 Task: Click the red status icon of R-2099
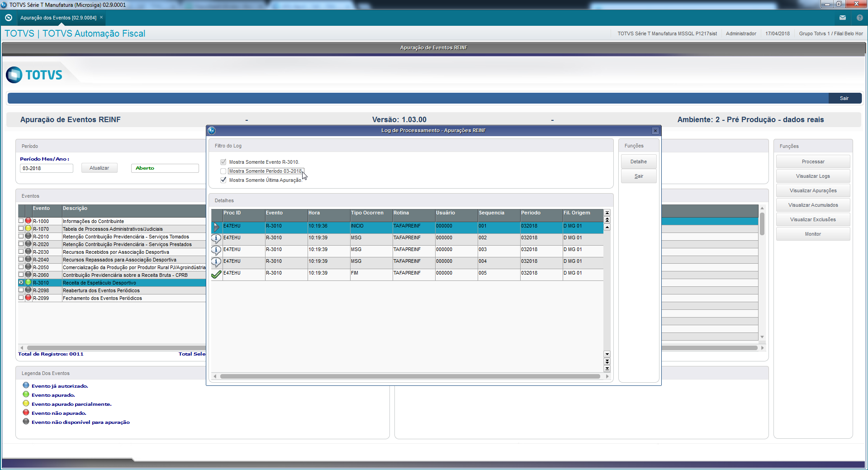28,298
